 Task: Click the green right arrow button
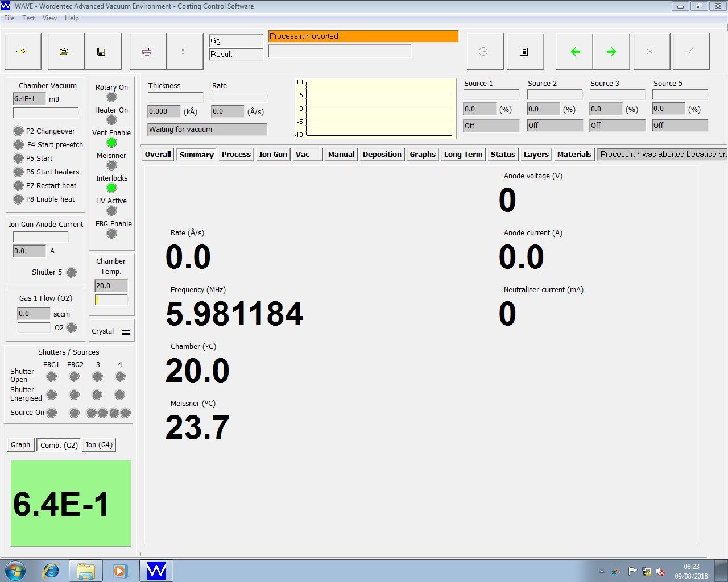point(611,52)
